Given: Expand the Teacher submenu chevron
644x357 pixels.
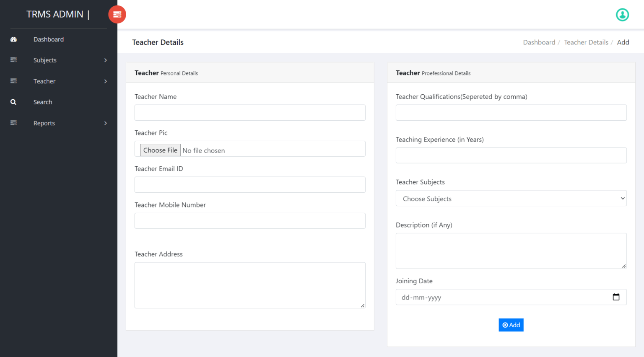Looking at the screenshot, I should 106,81.
